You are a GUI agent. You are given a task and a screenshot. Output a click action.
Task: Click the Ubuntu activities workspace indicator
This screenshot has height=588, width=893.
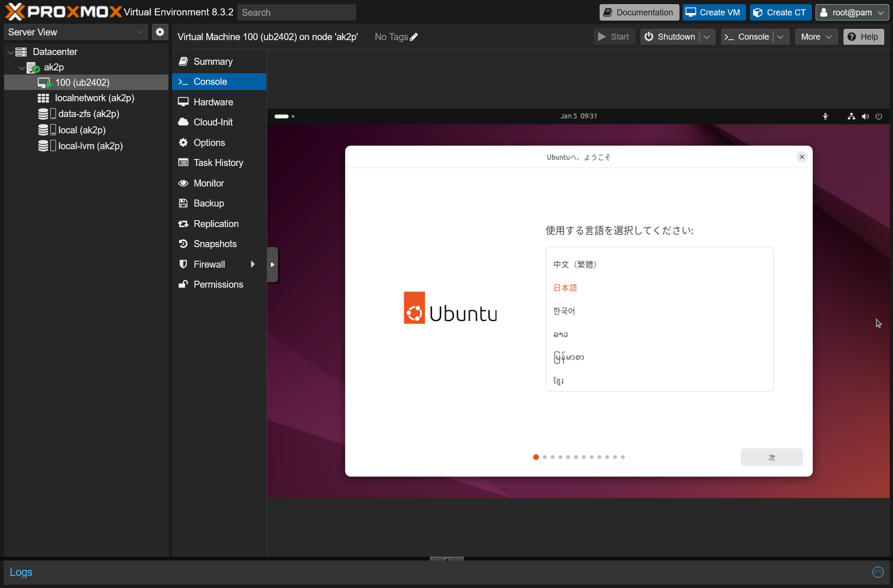[x=284, y=116]
